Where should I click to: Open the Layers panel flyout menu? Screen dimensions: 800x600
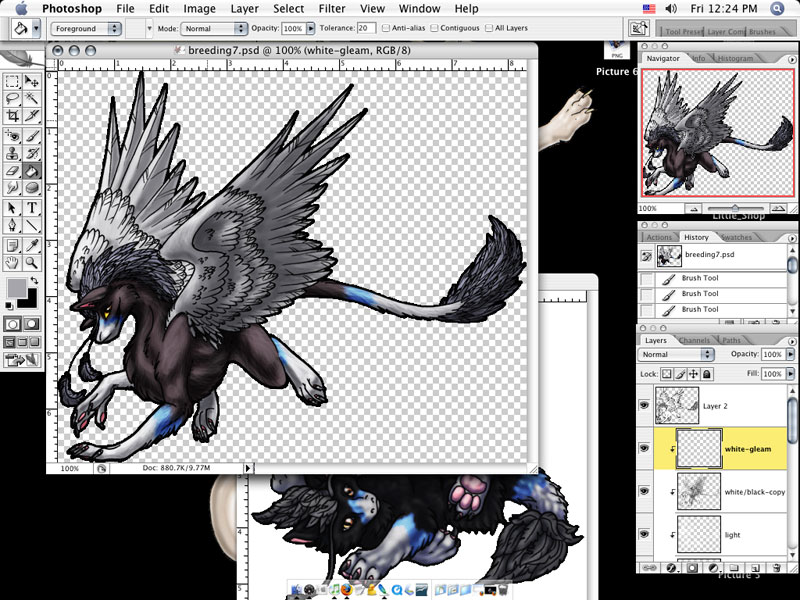pos(792,341)
